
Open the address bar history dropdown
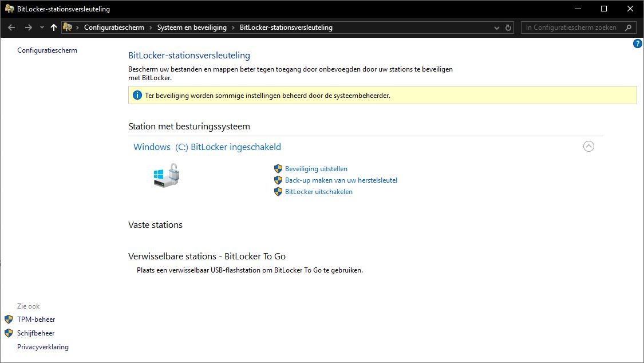coord(496,28)
